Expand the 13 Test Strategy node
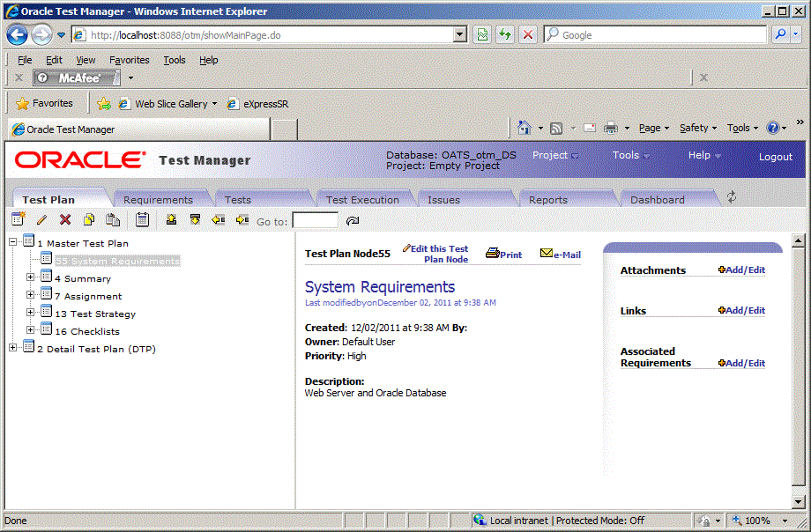The height and width of the screenshot is (532, 811). [x=30, y=313]
